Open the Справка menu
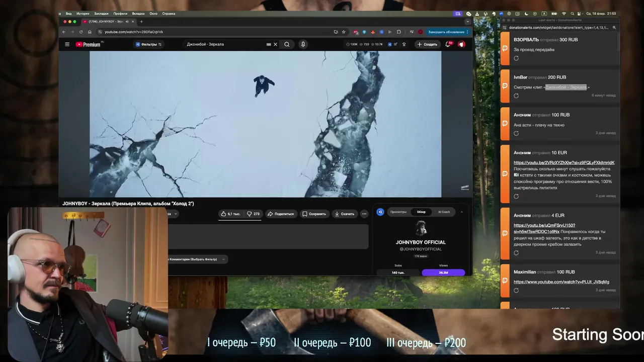 point(169,14)
